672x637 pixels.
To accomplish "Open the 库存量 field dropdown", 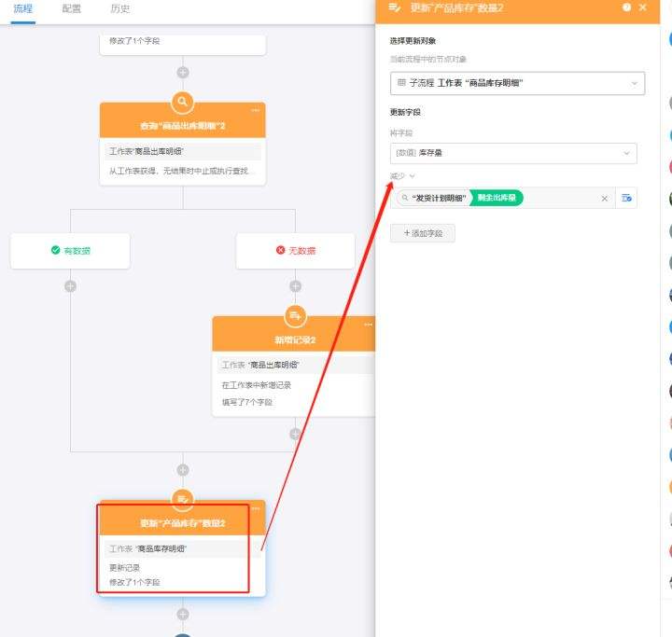I will pyautogui.click(x=513, y=153).
